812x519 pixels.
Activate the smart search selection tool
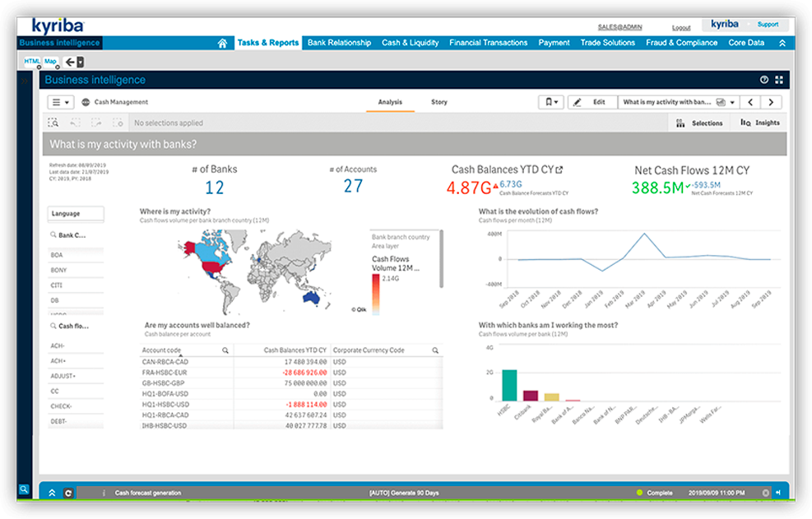click(x=53, y=123)
